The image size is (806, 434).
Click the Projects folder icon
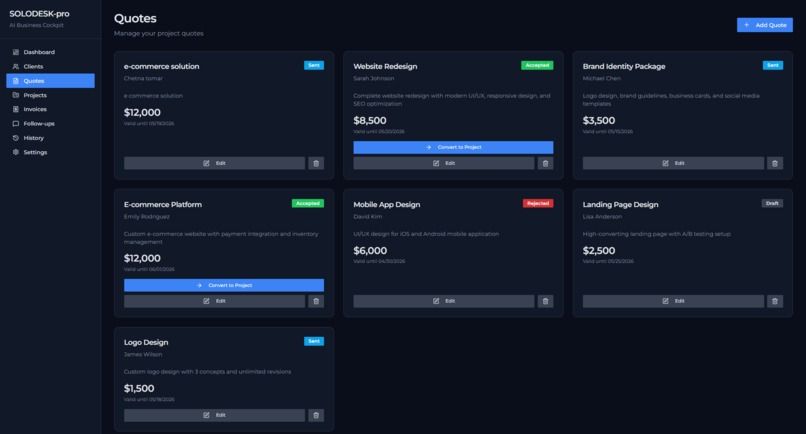[16, 95]
